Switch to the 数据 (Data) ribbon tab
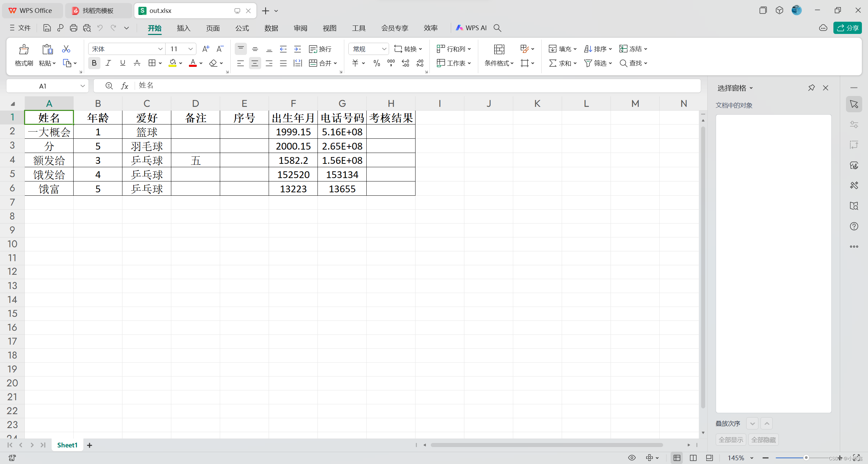Screen dimensions: 868x464 point(271,28)
